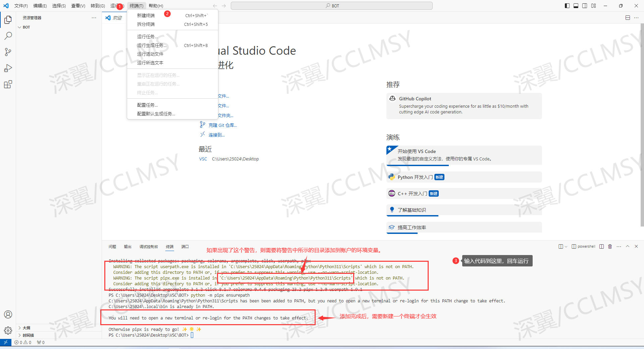Select the powershell terminal instance

583,246
